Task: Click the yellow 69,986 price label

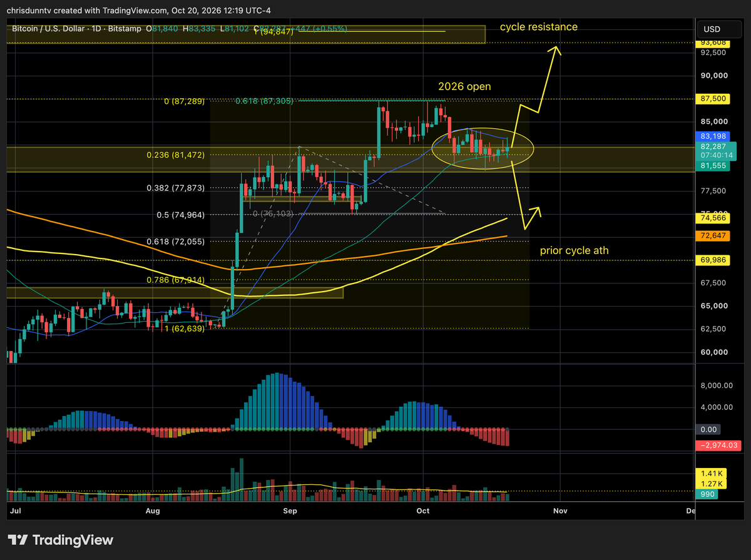Action: [x=713, y=260]
